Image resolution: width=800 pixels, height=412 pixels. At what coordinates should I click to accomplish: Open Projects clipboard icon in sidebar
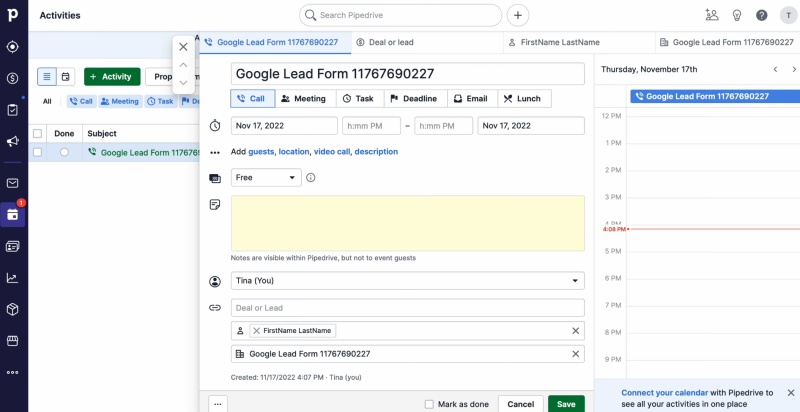13,110
